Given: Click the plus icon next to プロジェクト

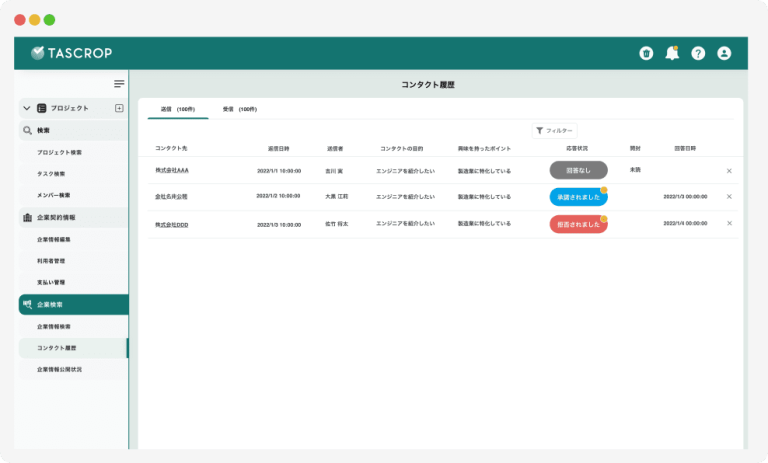Looking at the screenshot, I should (x=119, y=108).
